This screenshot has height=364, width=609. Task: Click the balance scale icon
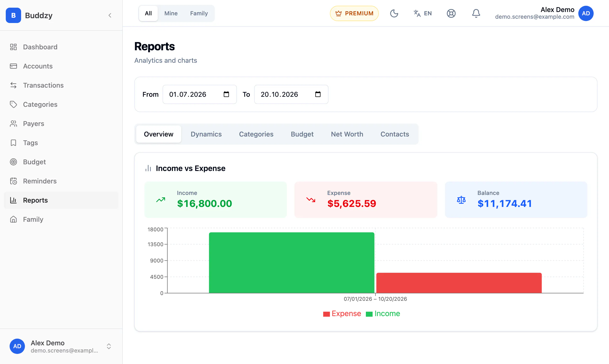tap(461, 200)
